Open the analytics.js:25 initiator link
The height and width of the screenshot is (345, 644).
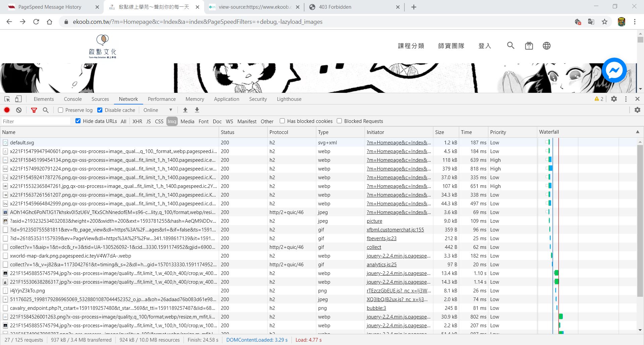tap(381, 265)
